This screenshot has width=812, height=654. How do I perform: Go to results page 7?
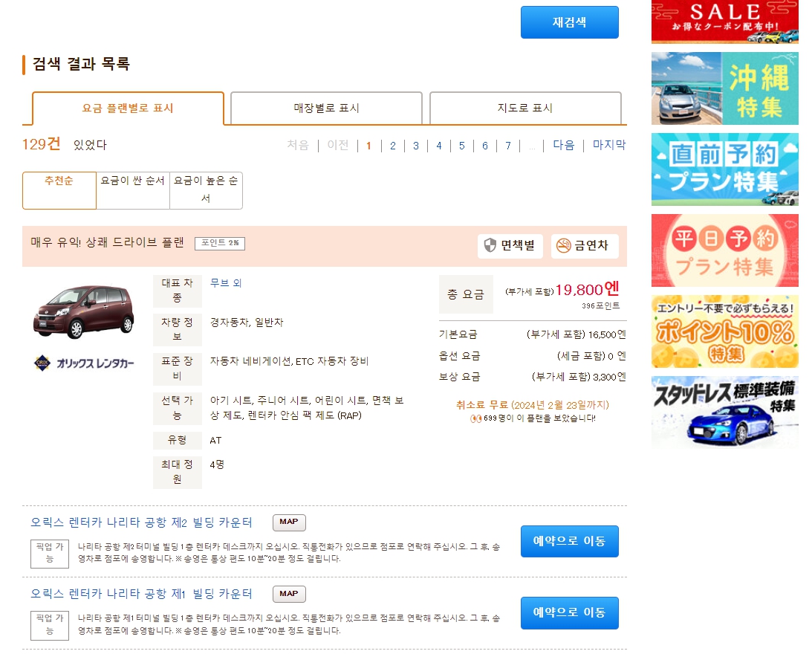click(508, 146)
